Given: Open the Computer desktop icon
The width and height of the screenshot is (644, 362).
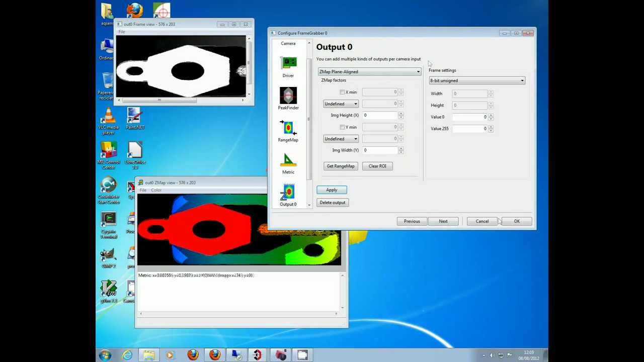Looking at the screenshot, I should 107,49.
